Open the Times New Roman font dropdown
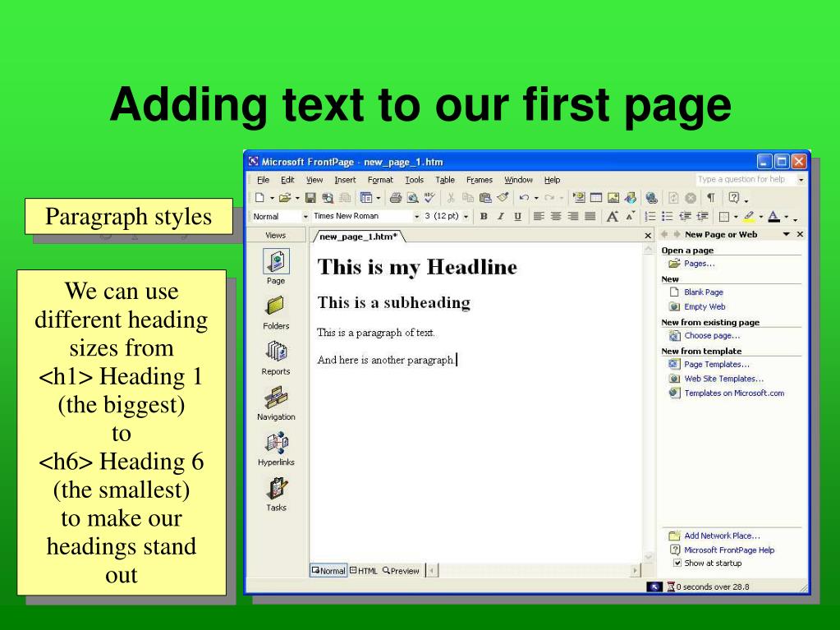Screen dimensions: 840x630 point(416,217)
